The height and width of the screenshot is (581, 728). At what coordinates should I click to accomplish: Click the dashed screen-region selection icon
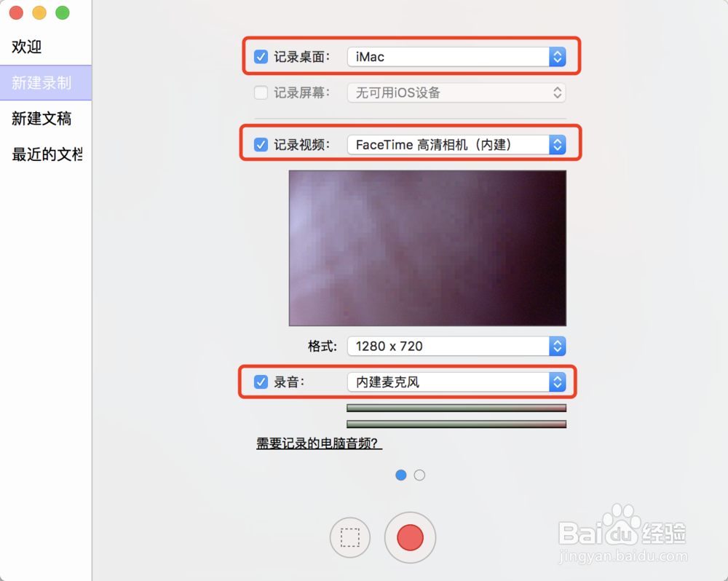pos(350,537)
